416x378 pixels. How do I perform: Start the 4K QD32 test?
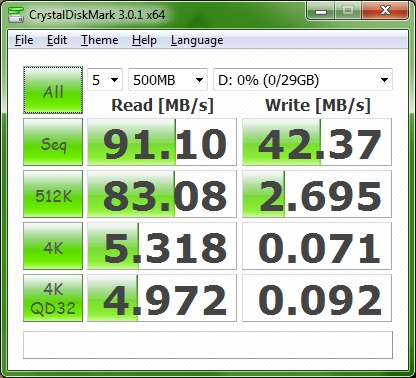[53, 298]
